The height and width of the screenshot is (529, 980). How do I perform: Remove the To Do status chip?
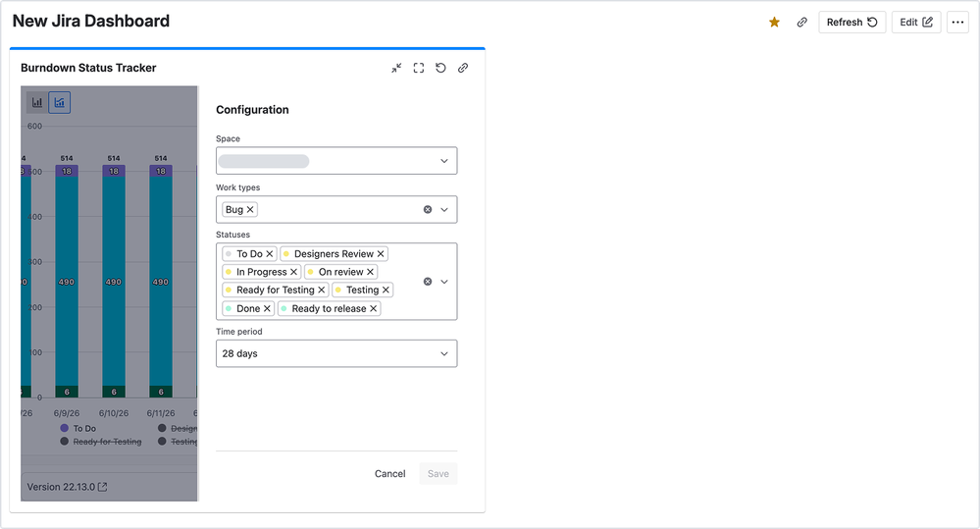pos(270,254)
